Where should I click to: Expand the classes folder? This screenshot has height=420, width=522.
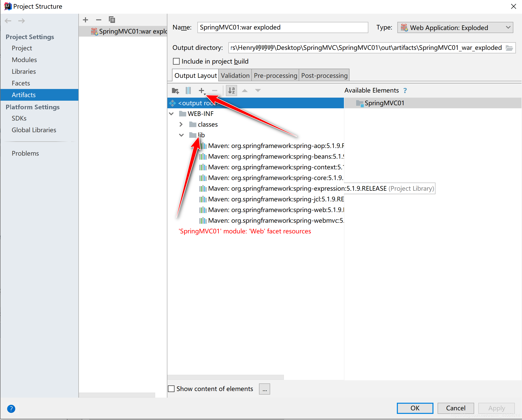[x=181, y=124]
